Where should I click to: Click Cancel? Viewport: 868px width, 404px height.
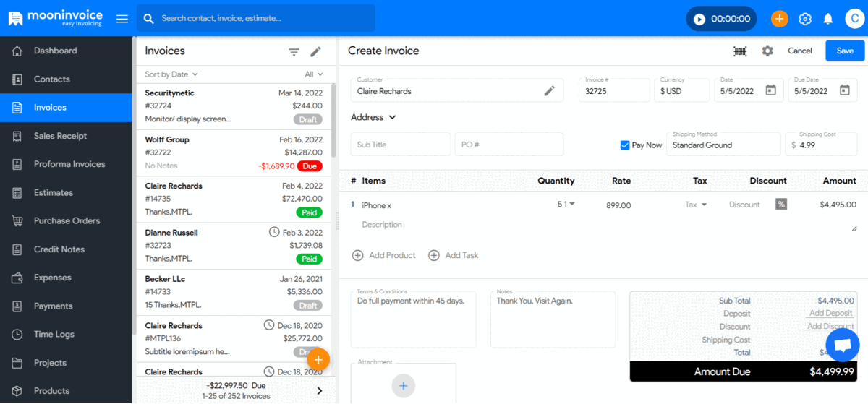tap(800, 51)
